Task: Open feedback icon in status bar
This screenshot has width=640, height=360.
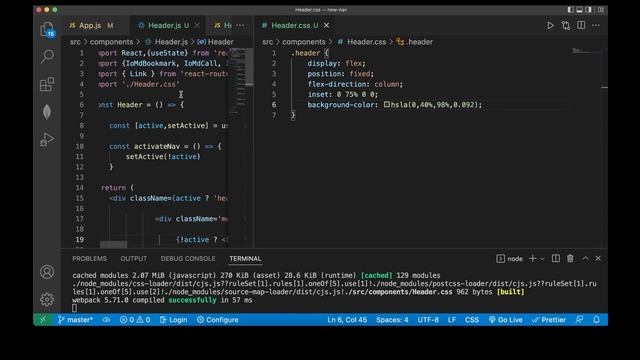Action: [579, 320]
